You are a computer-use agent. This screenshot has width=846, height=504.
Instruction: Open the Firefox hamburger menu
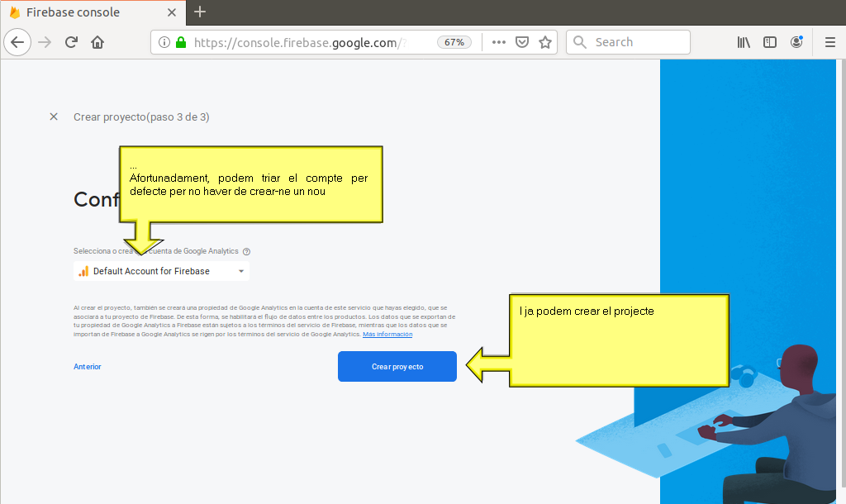tap(829, 42)
